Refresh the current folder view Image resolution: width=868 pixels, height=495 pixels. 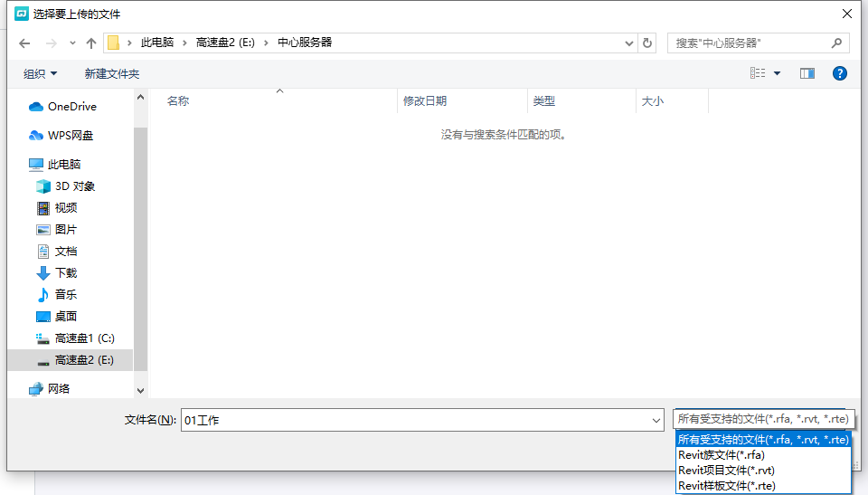[x=647, y=43]
